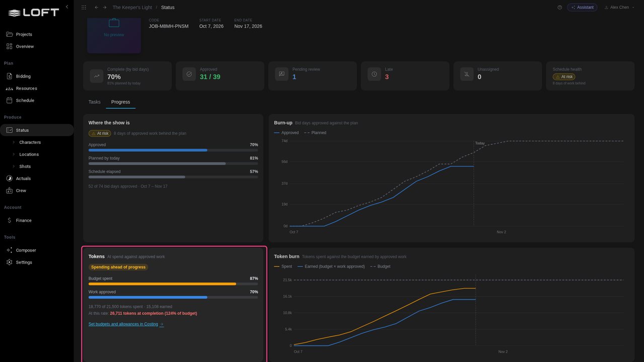
Task: Follow the Set budgets and allowances in Costing link
Action: click(126, 324)
